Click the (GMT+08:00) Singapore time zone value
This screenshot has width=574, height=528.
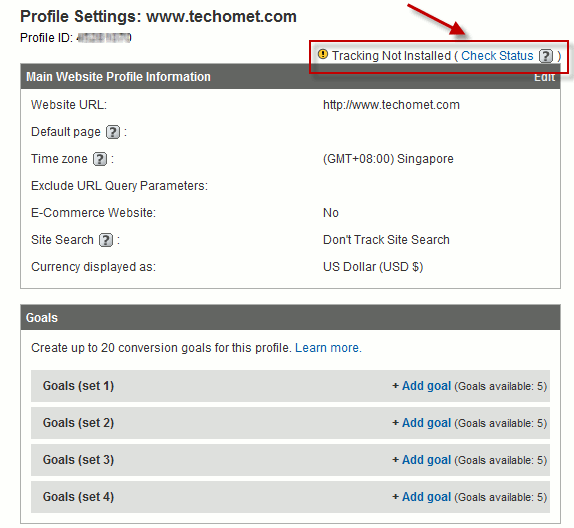tap(388, 159)
